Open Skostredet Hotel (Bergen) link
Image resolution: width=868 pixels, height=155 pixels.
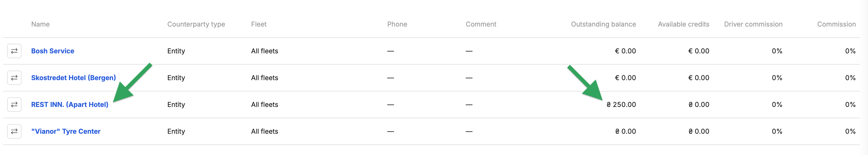click(x=73, y=78)
